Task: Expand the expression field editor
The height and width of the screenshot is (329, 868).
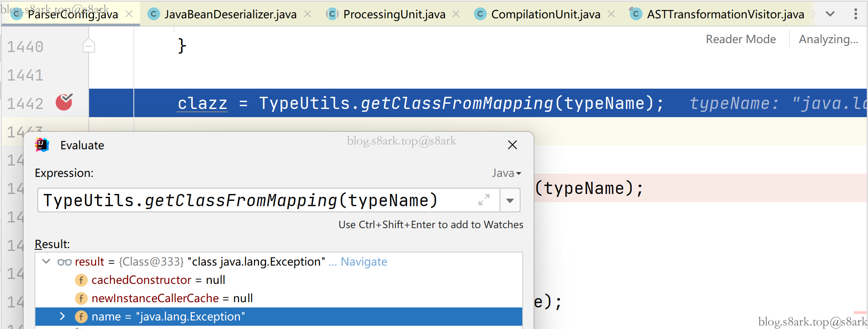Action: (484, 200)
